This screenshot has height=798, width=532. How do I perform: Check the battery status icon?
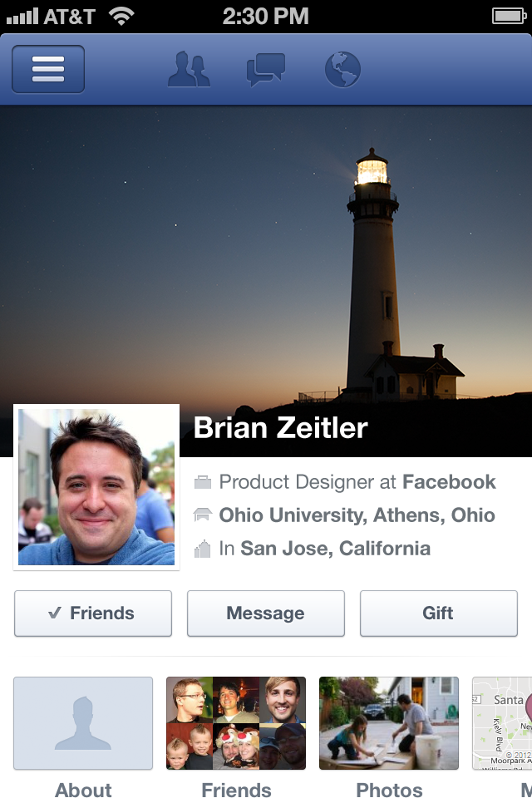509,17
